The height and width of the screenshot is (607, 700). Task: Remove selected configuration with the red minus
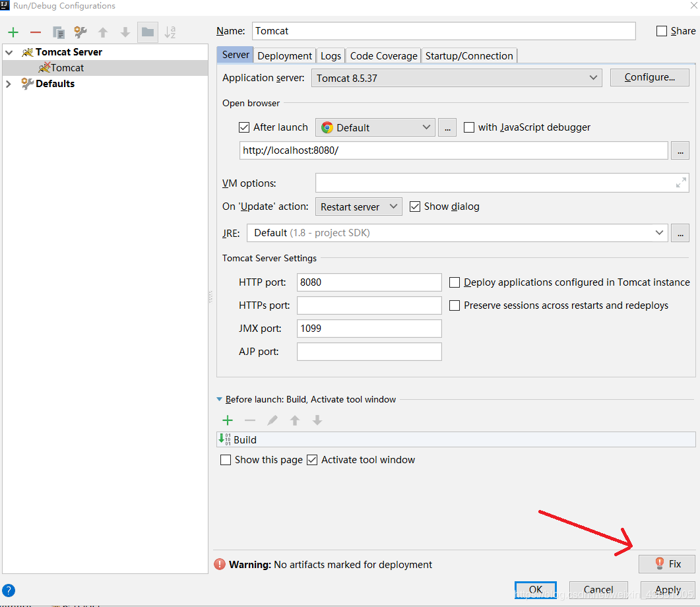tap(36, 32)
